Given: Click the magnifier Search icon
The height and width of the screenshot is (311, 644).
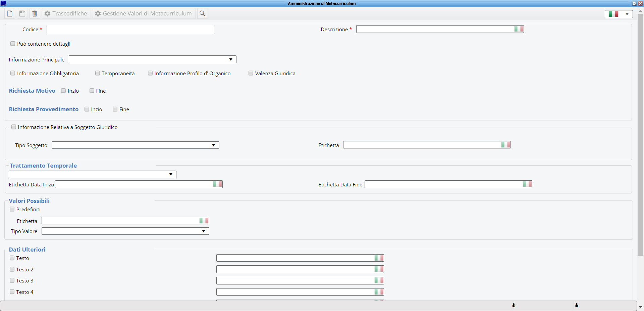Looking at the screenshot, I should pos(202,13).
